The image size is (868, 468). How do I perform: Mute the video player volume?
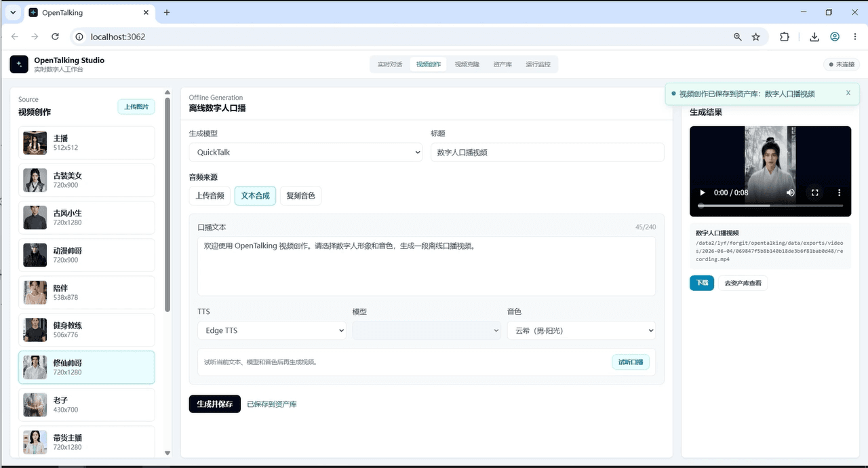[791, 193]
